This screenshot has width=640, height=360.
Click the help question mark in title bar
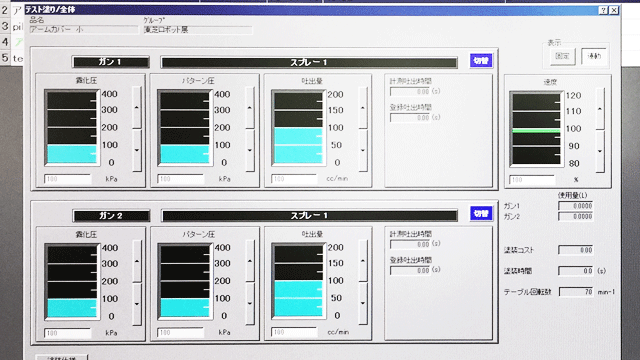pyautogui.click(x=603, y=11)
